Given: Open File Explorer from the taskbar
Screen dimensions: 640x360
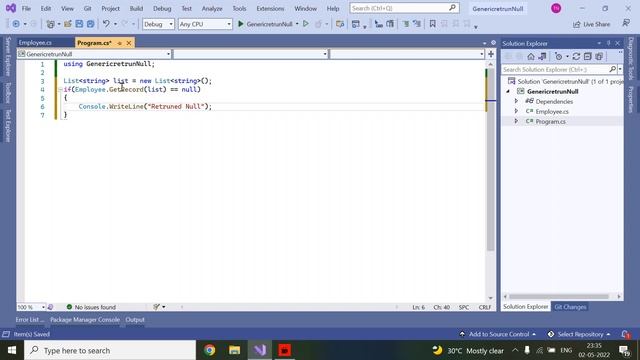Looking at the screenshot, I should [x=234, y=350].
